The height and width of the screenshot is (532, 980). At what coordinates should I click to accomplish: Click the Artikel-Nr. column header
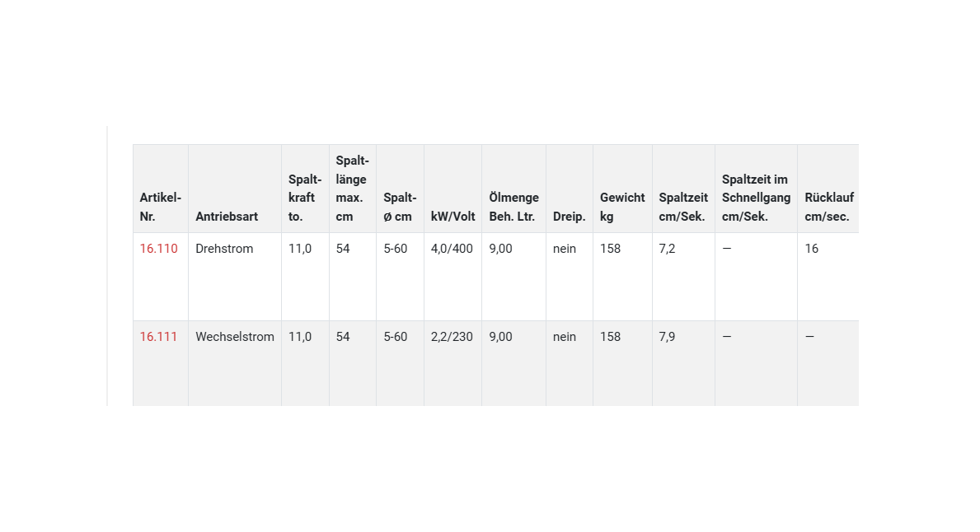pos(160,208)
